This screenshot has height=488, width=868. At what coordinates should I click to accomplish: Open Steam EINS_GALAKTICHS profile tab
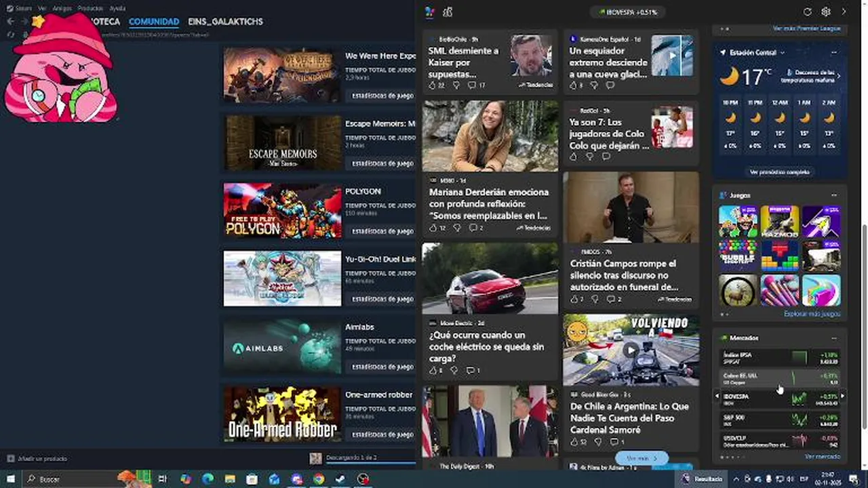click(225, 22)
